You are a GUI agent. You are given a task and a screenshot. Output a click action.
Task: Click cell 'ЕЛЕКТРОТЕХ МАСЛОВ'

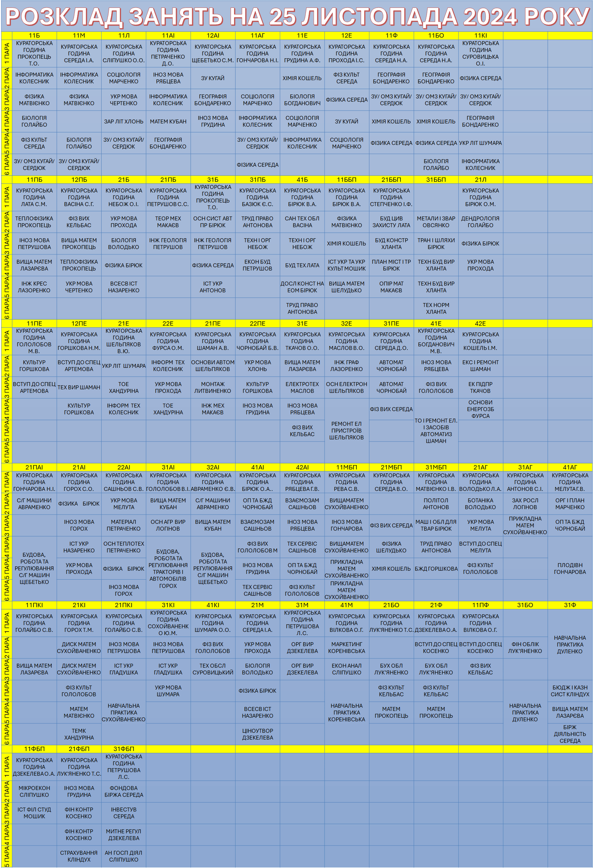302,387
